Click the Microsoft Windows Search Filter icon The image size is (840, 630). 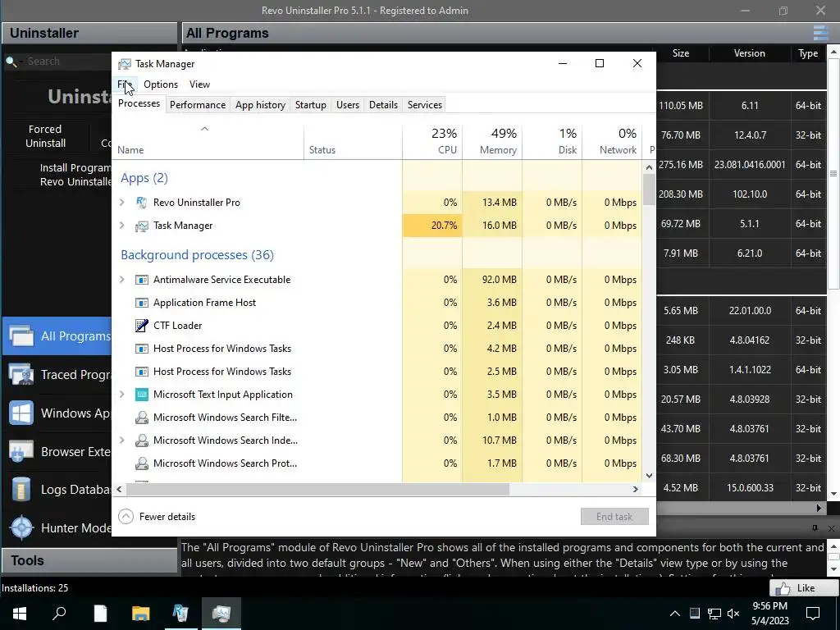point(141,418)
